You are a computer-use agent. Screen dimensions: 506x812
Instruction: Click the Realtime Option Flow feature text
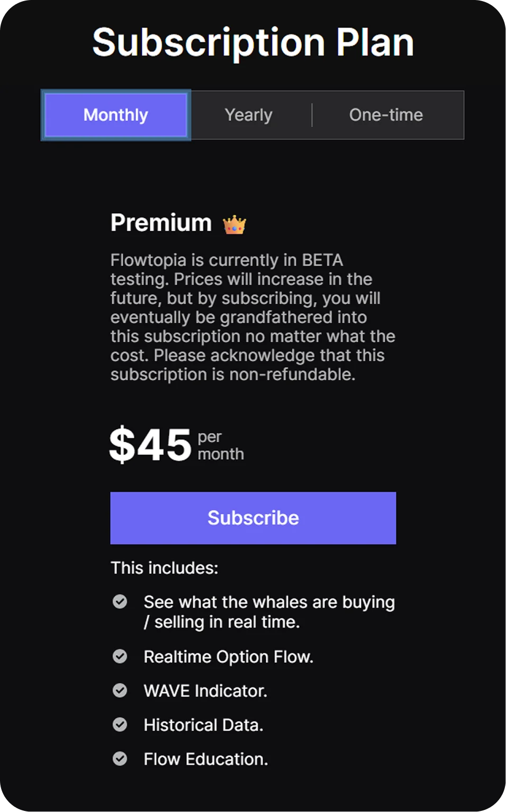click(x=229, y=656)
